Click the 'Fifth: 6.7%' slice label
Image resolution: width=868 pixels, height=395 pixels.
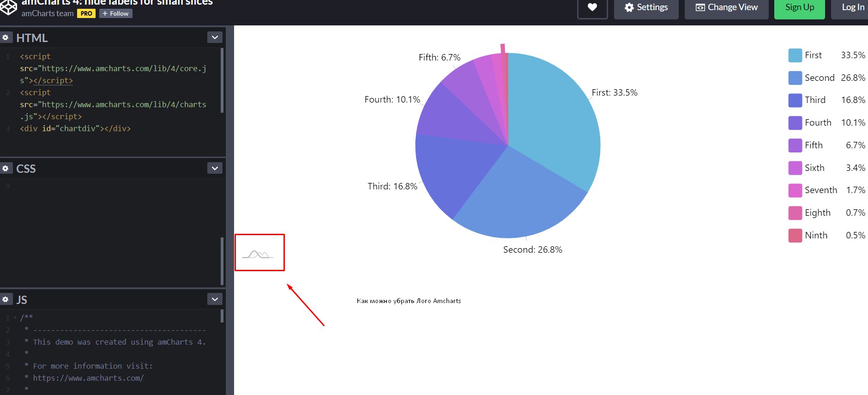(440, 57)
